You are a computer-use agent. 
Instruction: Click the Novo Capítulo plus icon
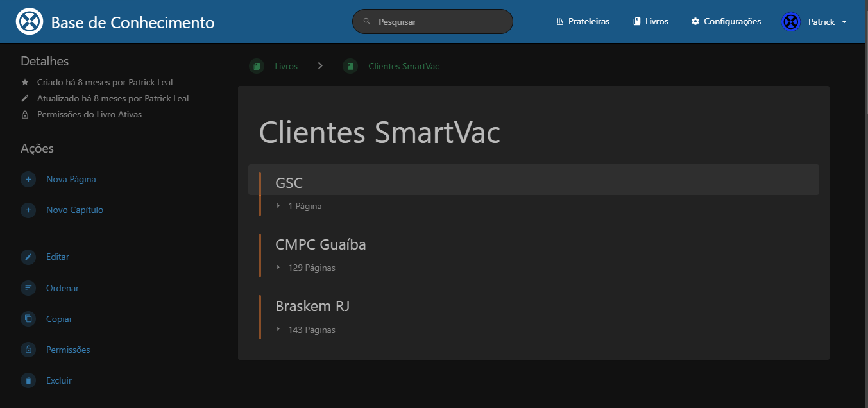28,210
